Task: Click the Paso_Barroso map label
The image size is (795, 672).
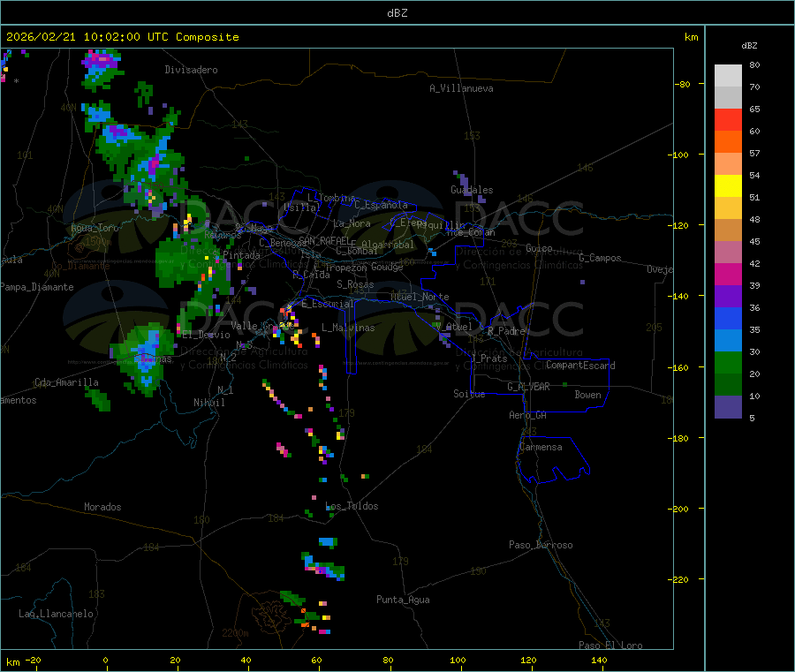Action: pyautogui.click(x=541, y=545)
